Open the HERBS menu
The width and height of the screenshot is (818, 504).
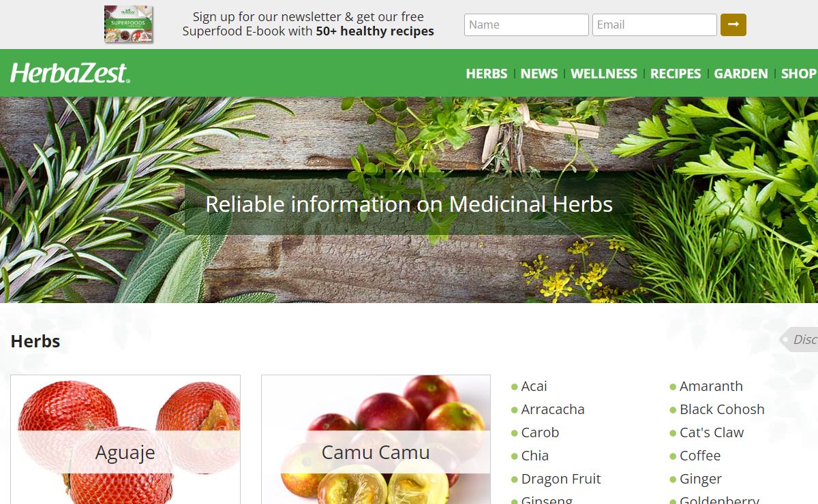click(x=487, y=74)
